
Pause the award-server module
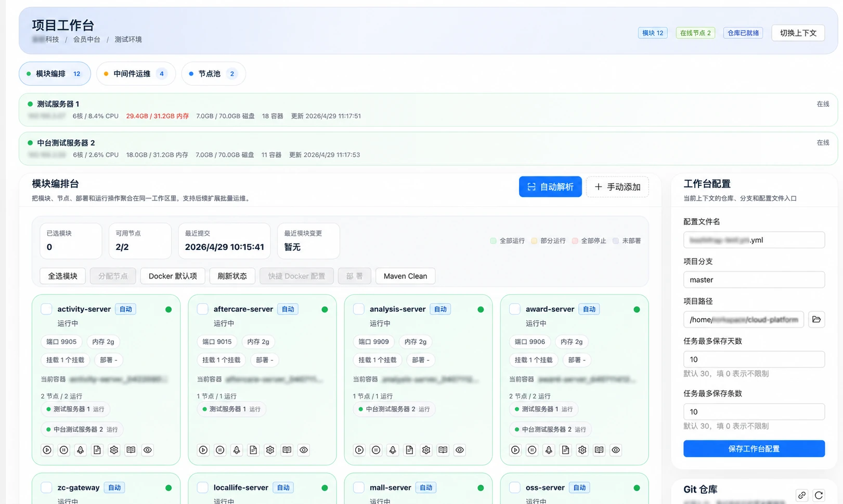tap(532, 450)
